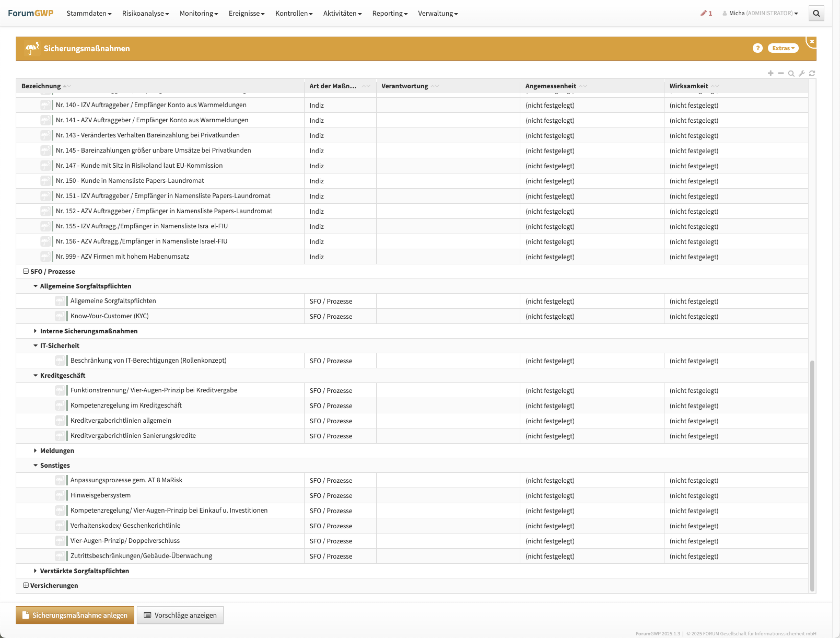Screen dimensions: 840x638
Task: Refresh the table with reload icon
Action: click(812, 73)
